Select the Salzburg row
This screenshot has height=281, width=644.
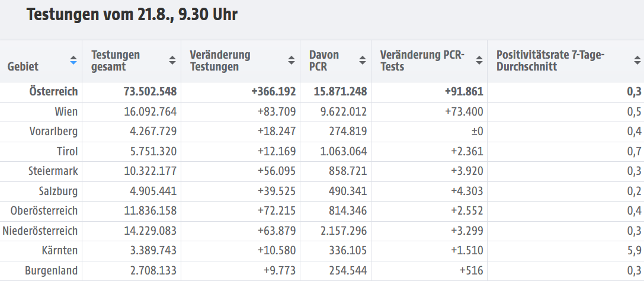[322, 191]
